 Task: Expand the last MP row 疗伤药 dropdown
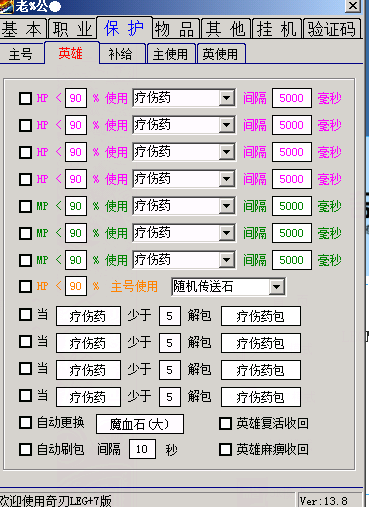coord(227,260)
